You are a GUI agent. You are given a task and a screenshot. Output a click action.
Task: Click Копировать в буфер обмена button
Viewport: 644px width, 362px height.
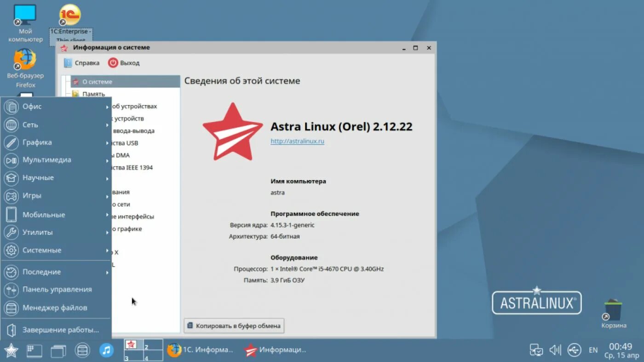(234, 326)
